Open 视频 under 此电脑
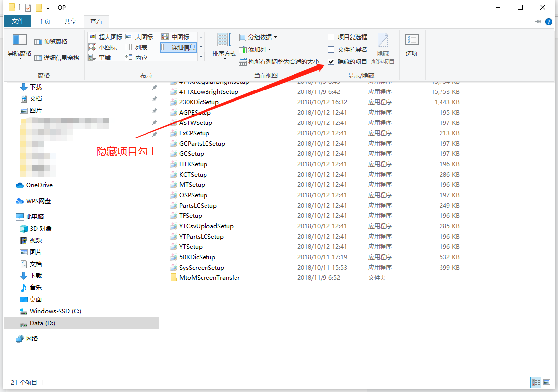 pos(31,241)
